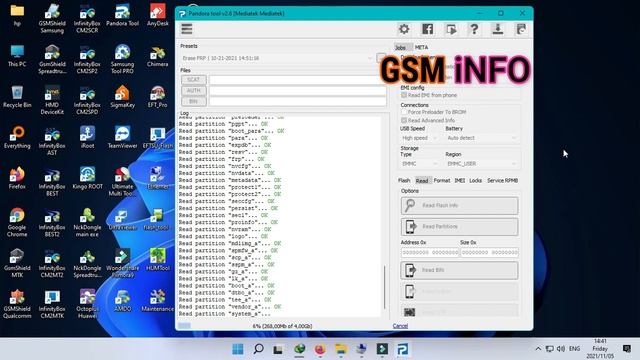Open the Facebook page icon in toolbar
The width and height of the screenshot is (640, 360).
tap(427, 29)
